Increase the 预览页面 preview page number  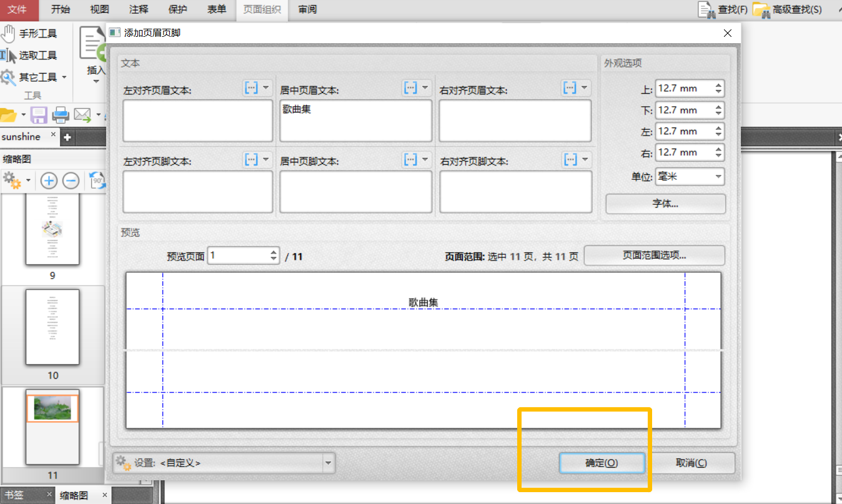click(274, 252)
